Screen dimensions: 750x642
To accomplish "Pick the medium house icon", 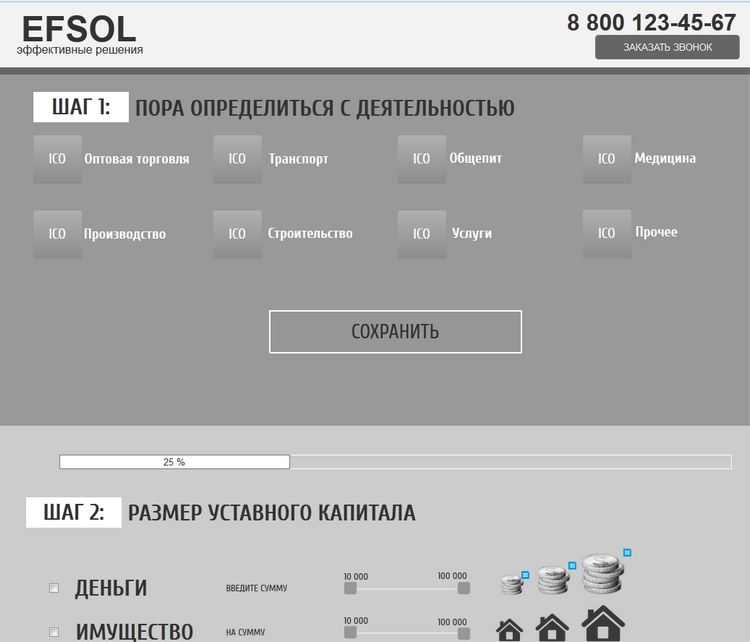I will [552, 628].
